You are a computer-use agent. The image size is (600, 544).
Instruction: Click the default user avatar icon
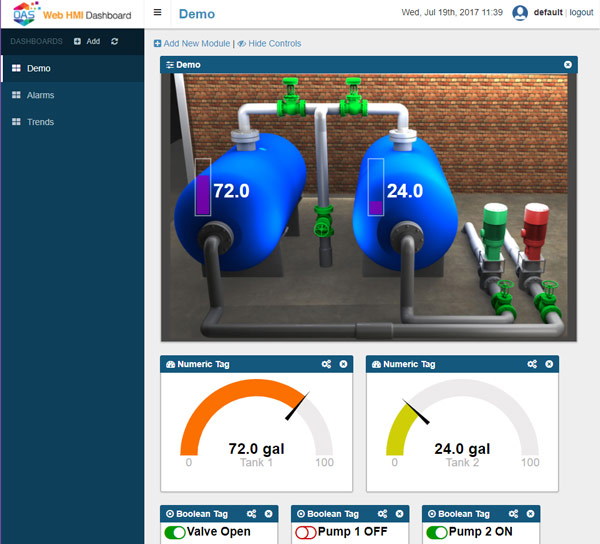point(520,13)
